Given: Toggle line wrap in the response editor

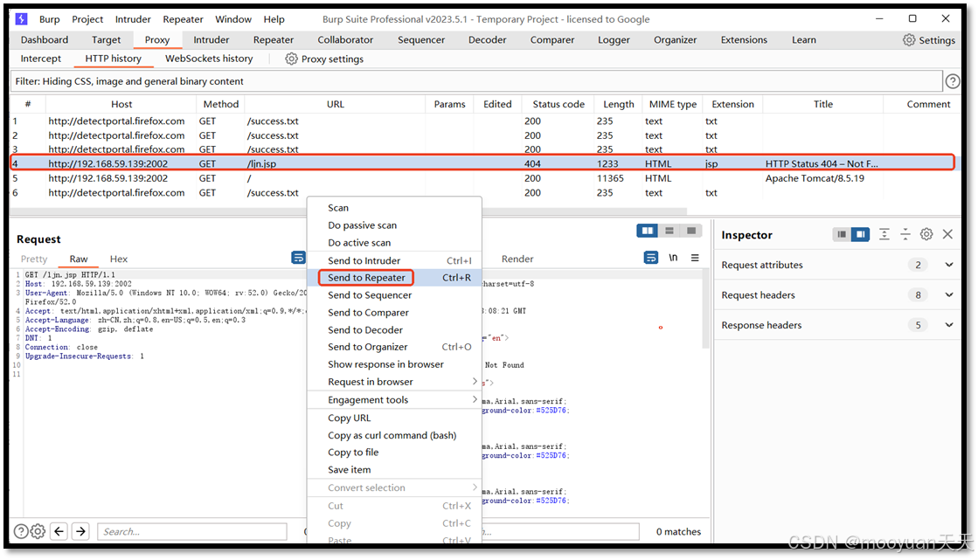Looking at the screenshot, I should (x=650, y=258).
